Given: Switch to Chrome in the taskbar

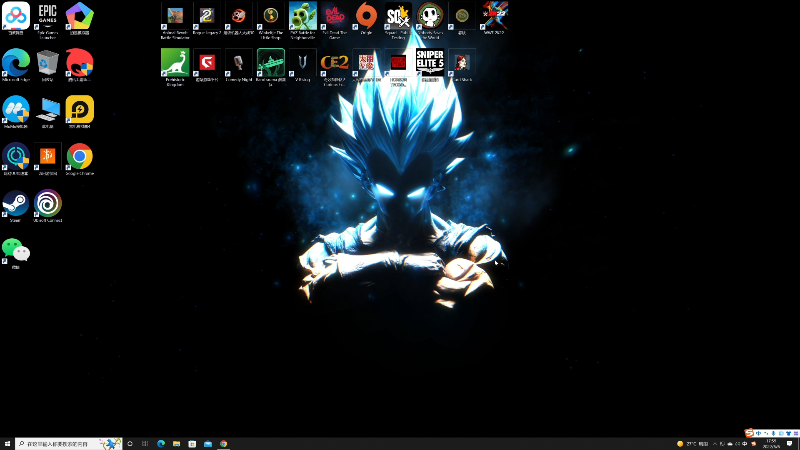Looking at the screenshot, I should [223, 444].
